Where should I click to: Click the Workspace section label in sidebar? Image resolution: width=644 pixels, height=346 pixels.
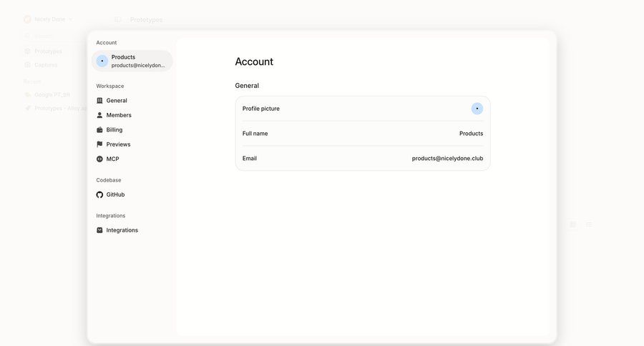[x=110, y=86]
